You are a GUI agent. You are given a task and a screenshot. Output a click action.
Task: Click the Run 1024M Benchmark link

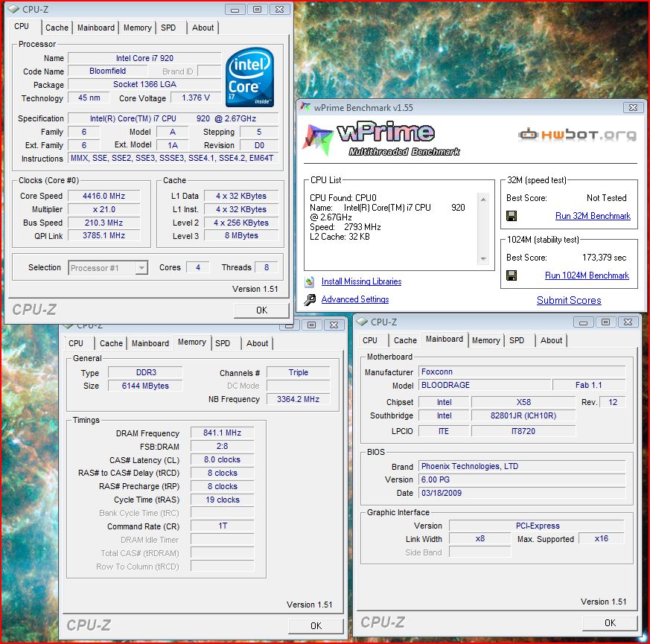pyautogui.click(x=587, y=275)
